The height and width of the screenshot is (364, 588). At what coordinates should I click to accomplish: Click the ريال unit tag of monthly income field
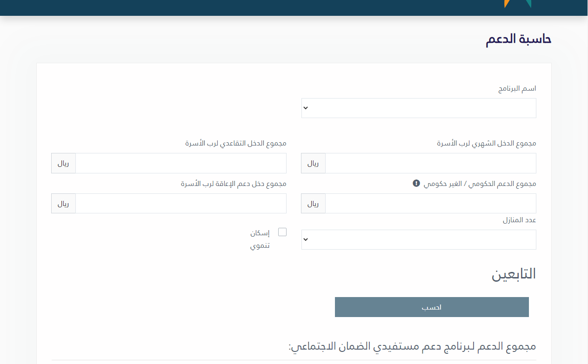(x=313, y=163)
